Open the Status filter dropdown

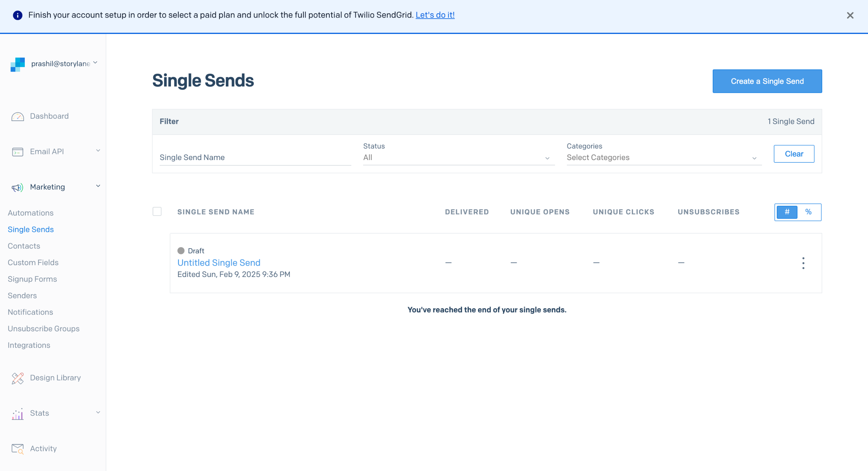(458, 158)
